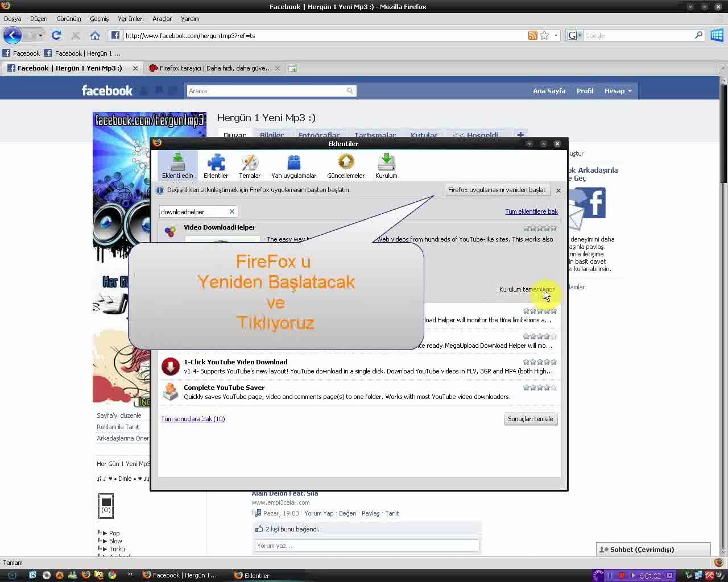Viewport: 728px width, 582px height.
Task: Open a new tab with the plus icon
Action: tap(292, 68)
